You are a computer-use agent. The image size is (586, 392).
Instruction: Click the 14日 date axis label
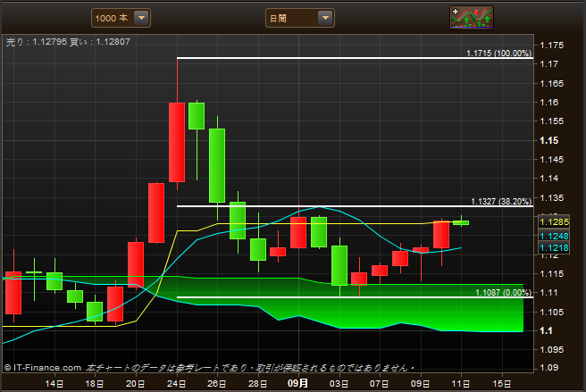point(54,384)
